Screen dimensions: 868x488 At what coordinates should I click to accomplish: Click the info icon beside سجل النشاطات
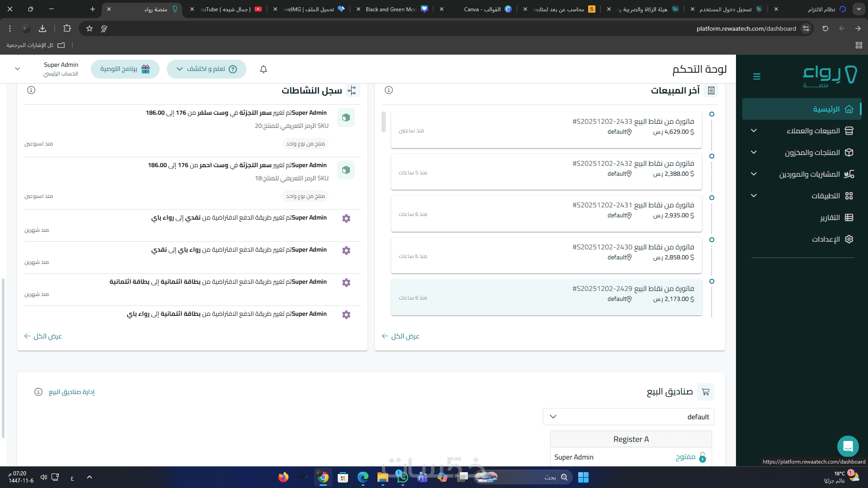point(31,90)
